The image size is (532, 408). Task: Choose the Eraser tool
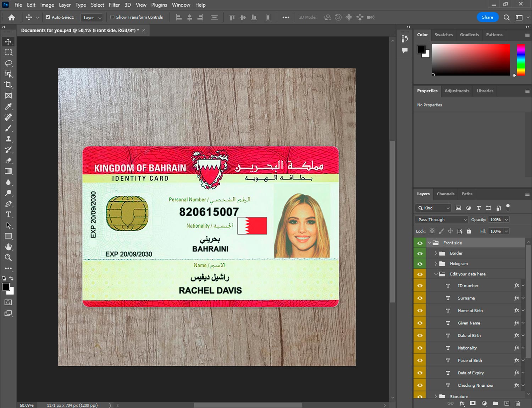click(9, 161)
